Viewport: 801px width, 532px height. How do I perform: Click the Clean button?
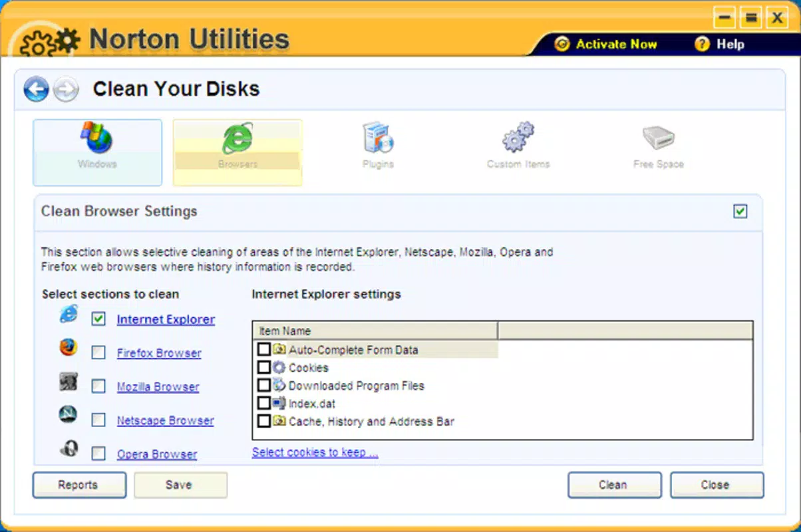pyautogui.click(x=615, y=485)
